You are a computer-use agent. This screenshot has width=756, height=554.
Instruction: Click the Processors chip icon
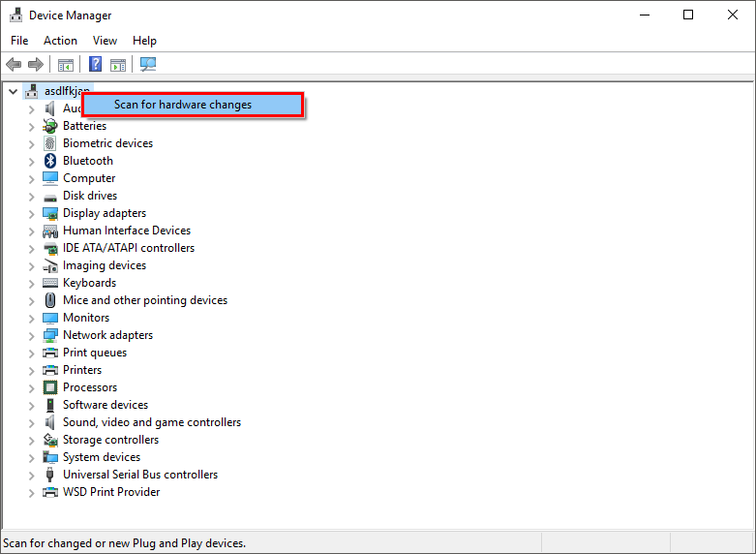coord(50,387)
